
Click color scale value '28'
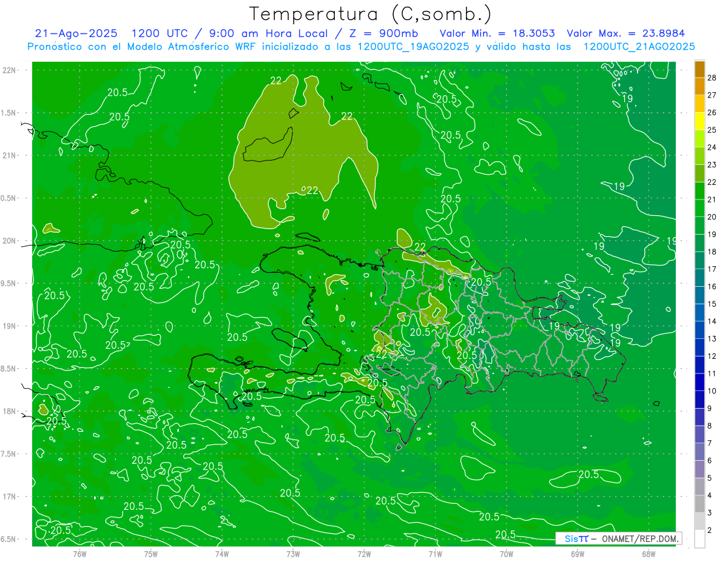712,78
